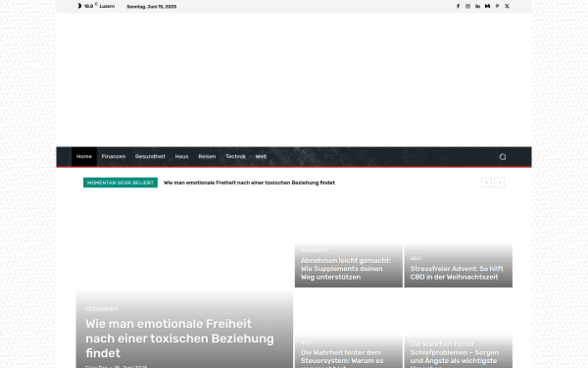Open the Haus menu item
Viewport: 588px width, 368px height.
181,157
